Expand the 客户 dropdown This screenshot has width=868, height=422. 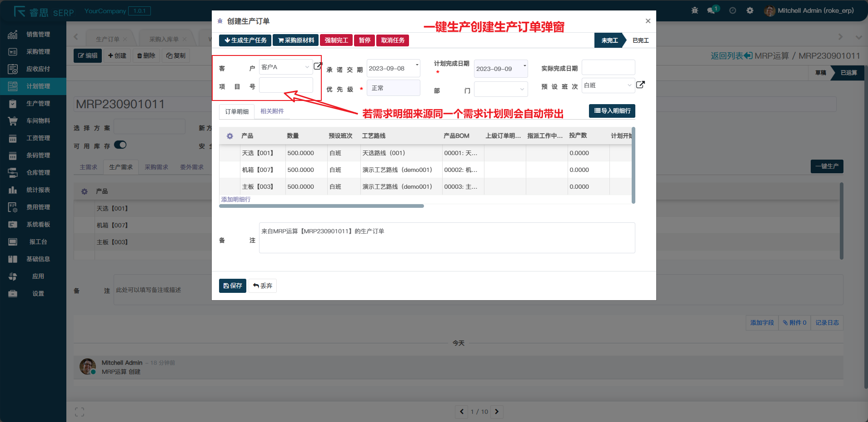coord(285,67)
